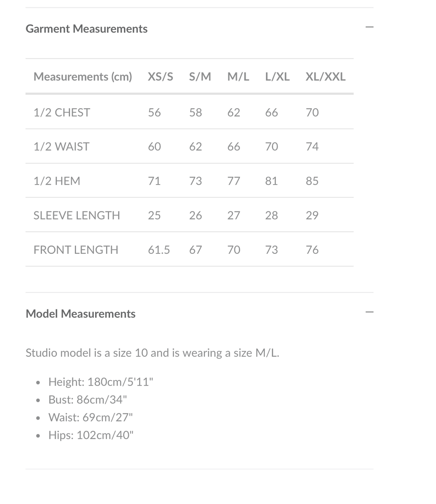Select the XS/S column header
The image size is (436, 504).
pyautogui.click(x=160, y=77)
